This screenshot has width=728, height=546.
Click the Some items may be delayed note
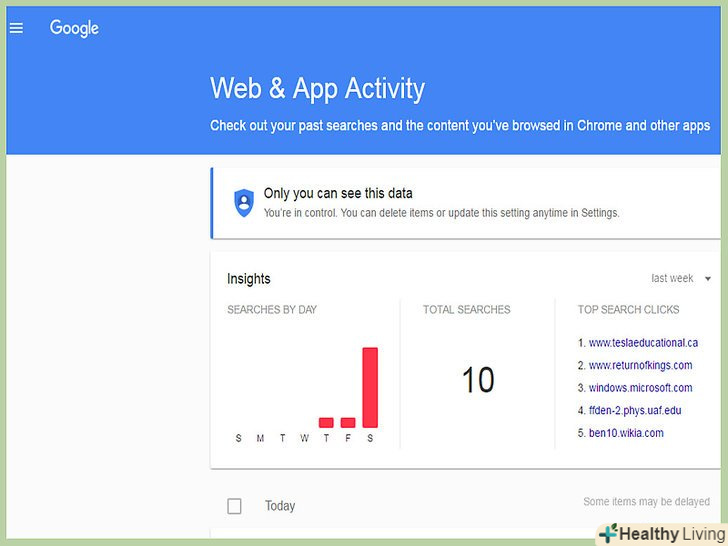tap(646, 502)
